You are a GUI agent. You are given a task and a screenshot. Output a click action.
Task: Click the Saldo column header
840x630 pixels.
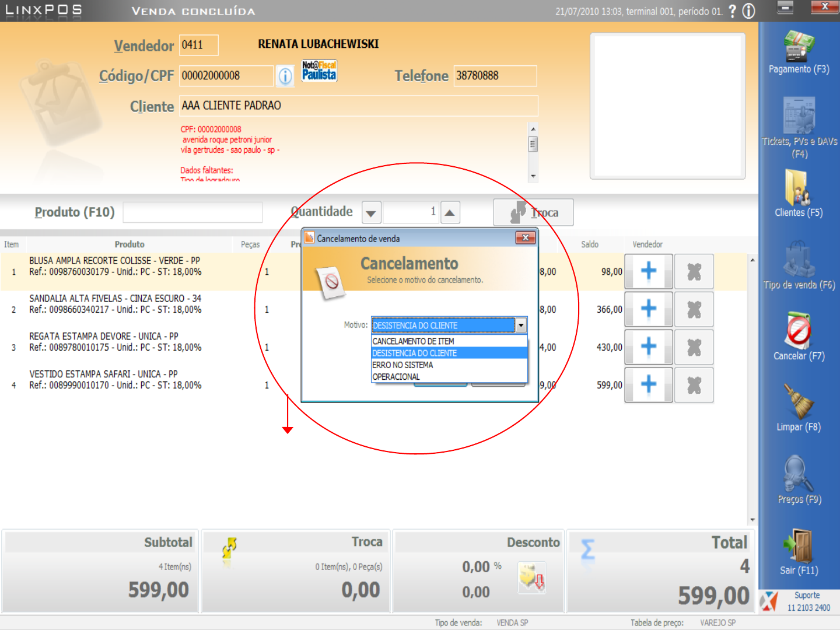(x=590, y=244)
